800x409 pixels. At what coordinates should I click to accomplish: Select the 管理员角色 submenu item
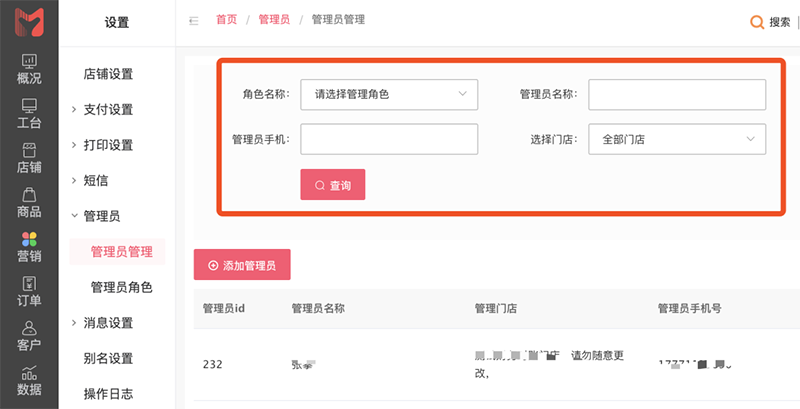[x=121, y=287]
